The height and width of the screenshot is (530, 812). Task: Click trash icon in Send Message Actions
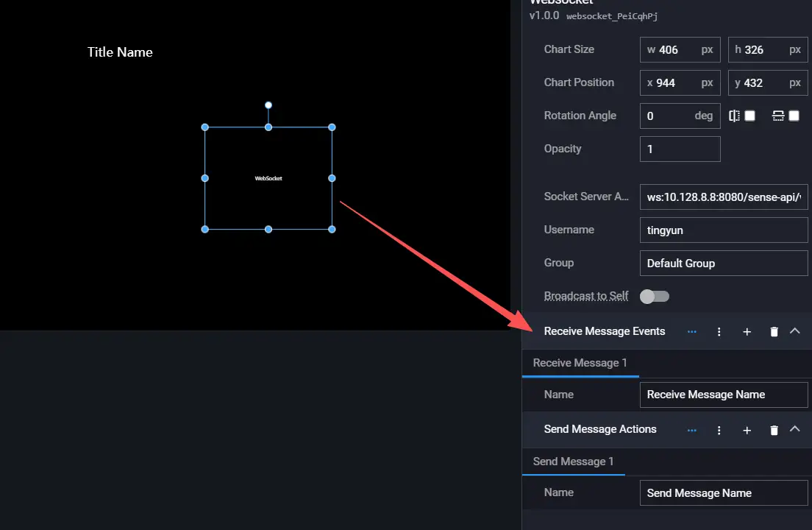pyautogui.click(x=774, y=430)
